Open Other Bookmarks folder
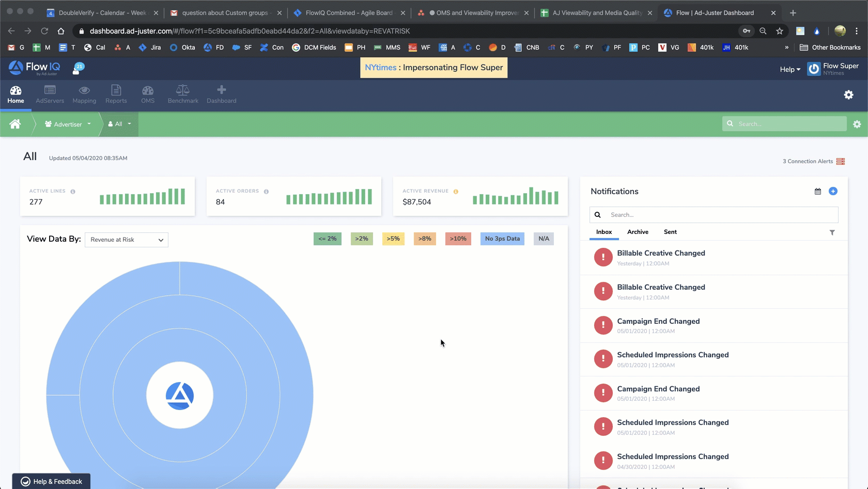The image size is (868, 489). pyautogui.click(x=830, y=48)
